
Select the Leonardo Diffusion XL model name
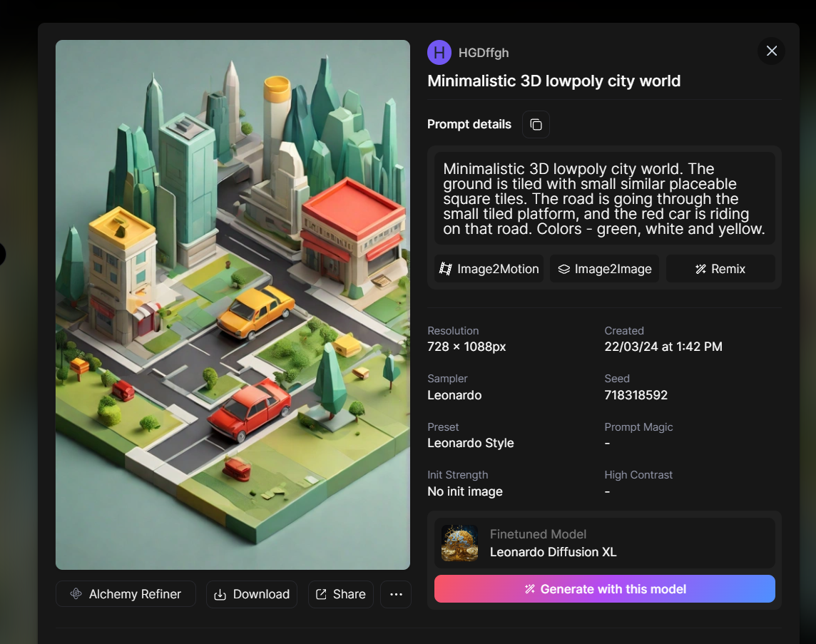click(553, 552)
